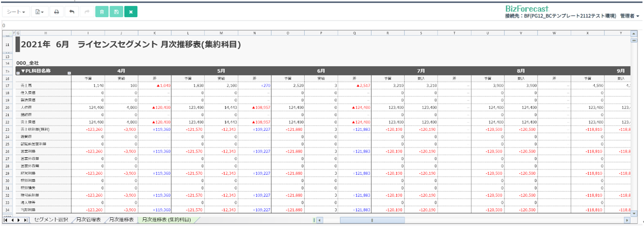Viewport: 644px width, 226px height.
Task: Open the filter dropdown right of PL科目名称
Action: (x=69, y=73)
